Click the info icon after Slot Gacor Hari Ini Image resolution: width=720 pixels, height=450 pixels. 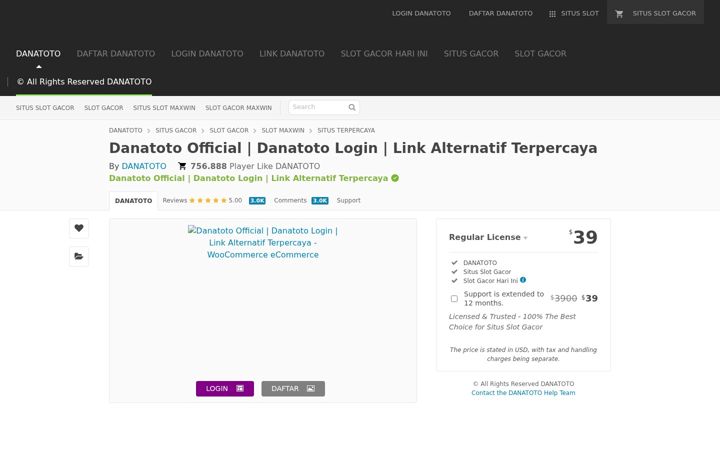click(x=523, y=280)
